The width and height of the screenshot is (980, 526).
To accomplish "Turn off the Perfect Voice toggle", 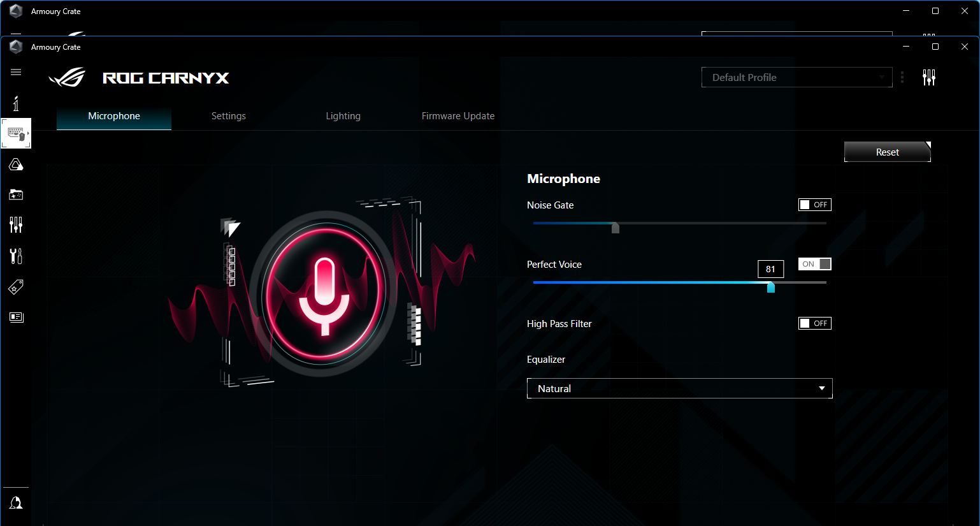I will pos(815,264).
